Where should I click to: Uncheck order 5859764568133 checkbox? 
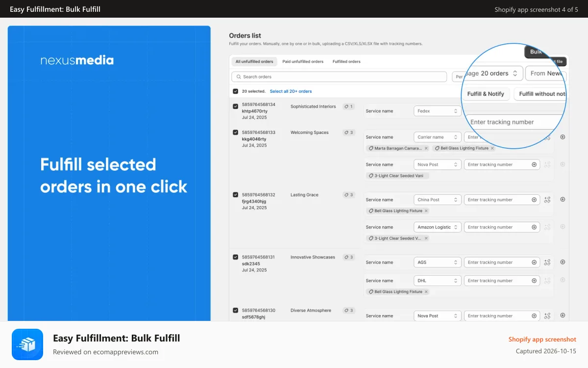pyautogui.click(x=236, y=132)
